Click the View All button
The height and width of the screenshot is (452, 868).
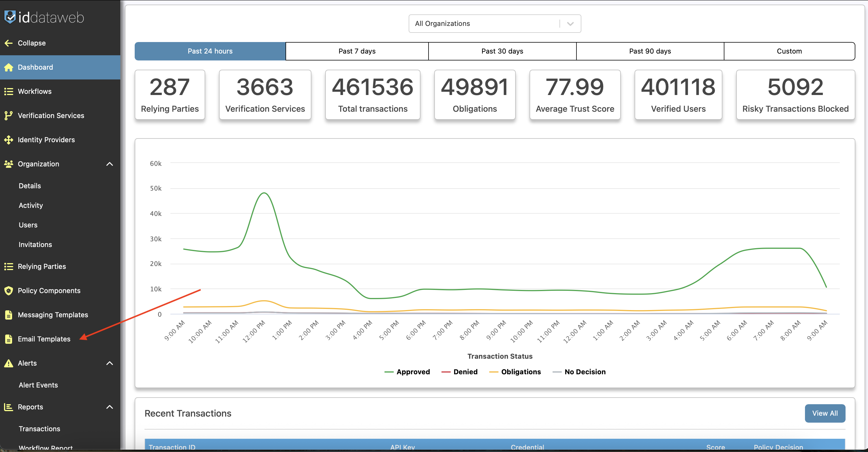tap(825, 413)
